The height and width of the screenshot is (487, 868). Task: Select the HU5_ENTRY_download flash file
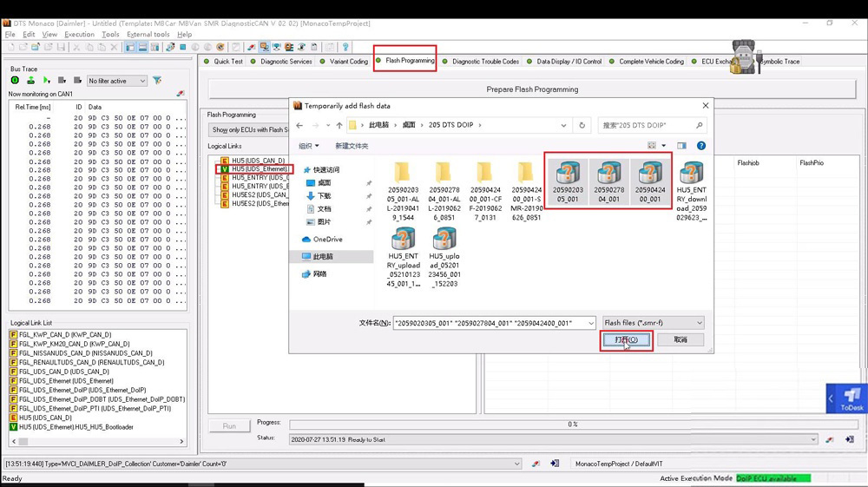692,191
